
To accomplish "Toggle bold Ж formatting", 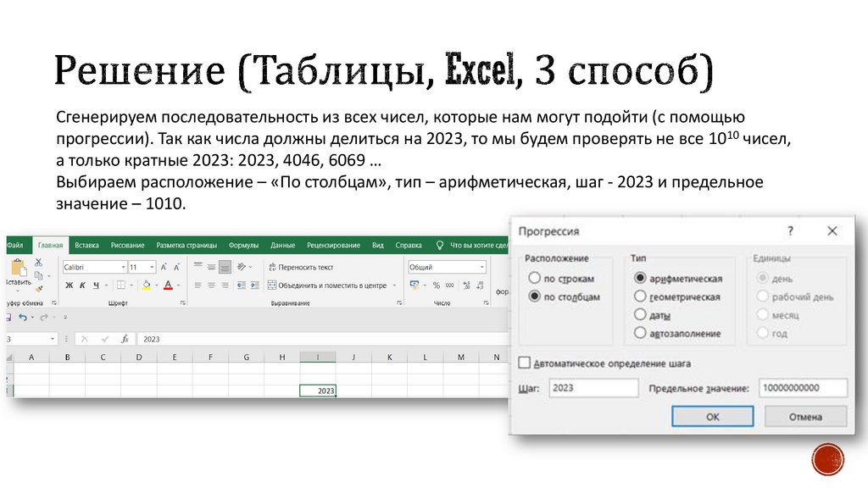I will coord(70,286).
